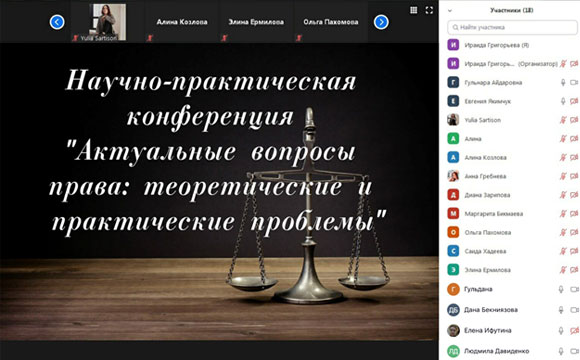Enter fullscreen mode icon
The width and height of the screenshot is (580, 360).
tap(429, 10)
